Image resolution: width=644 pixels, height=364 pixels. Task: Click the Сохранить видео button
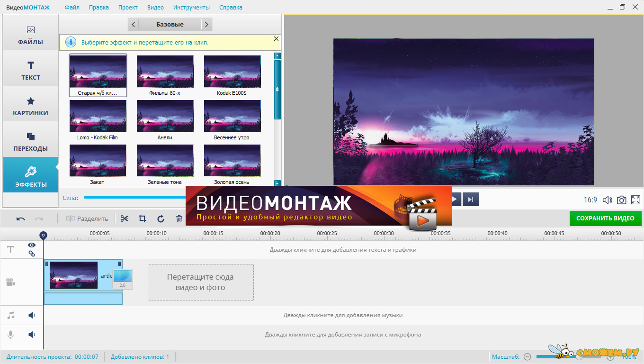[605, 218]
